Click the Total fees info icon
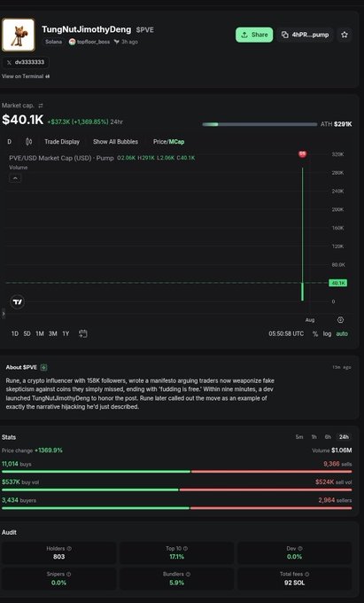Image resolution: width=364 pixels, height=603 pixels. click(x=306, y=574)
